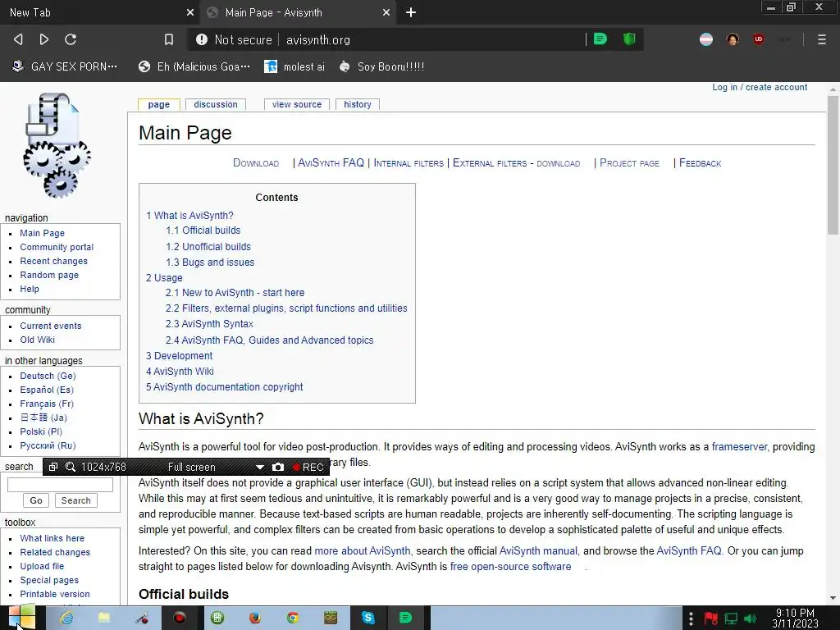Image resolution: width=840 pixels, height=630 pixels.
Task: Click the recorder bar magnifier icon
Action: [x=71, y=467]
